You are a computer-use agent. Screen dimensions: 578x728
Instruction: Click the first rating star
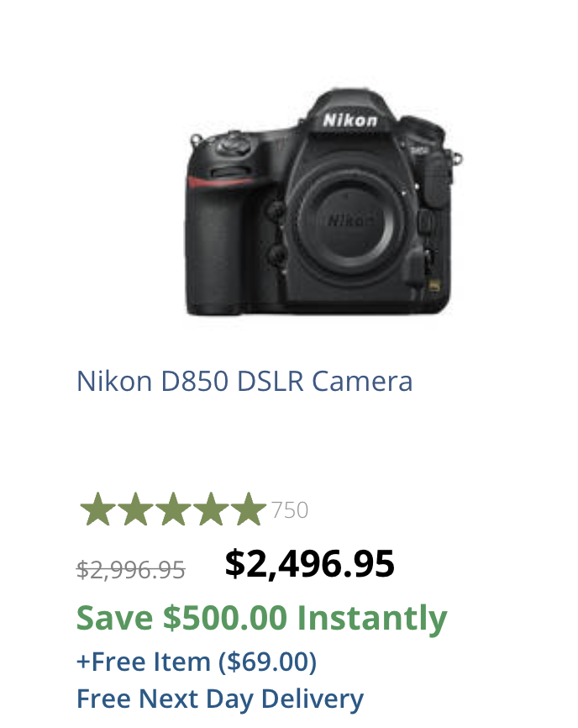(x=97, y=510)
